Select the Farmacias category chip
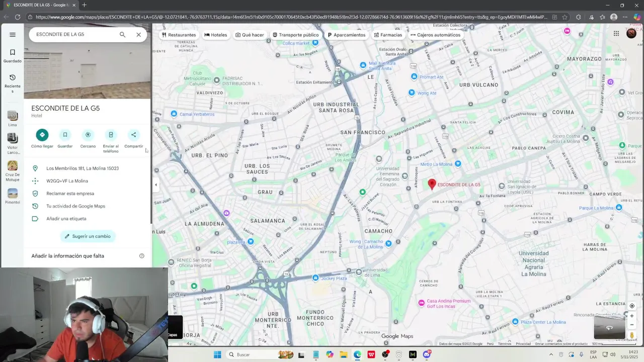The height and width of the screenshot is (362, 644). click(388, 35)
